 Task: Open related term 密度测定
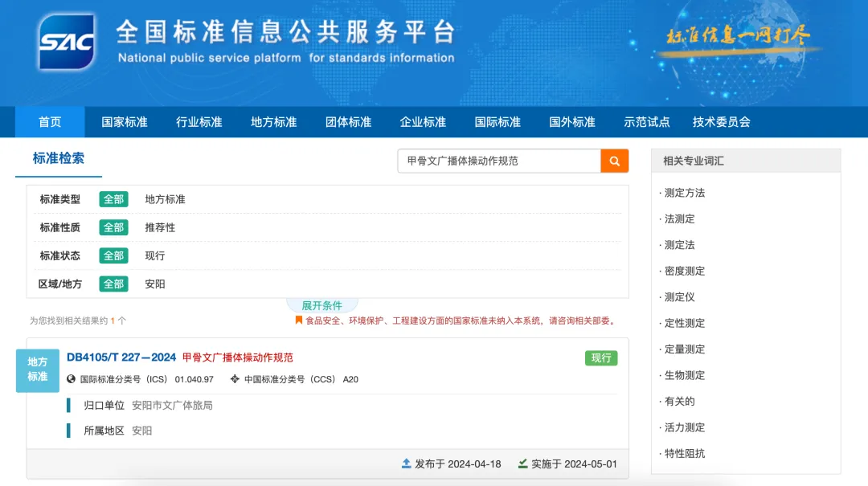pos(684,271)
